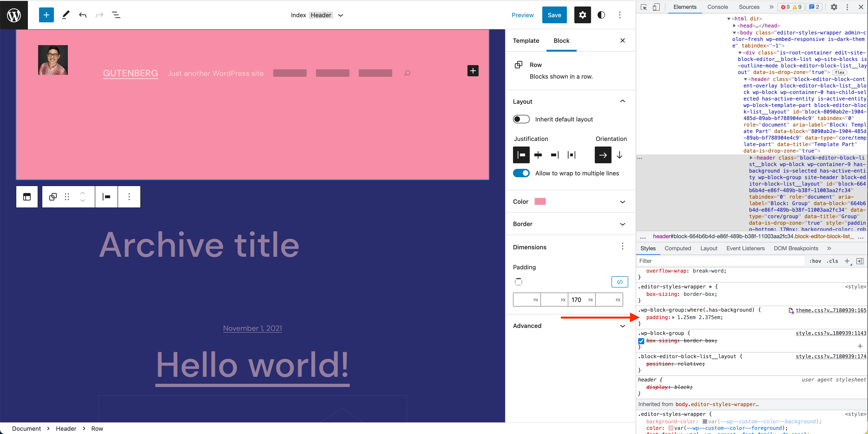Click the Undo arrow
Image resolution: width=868 pixels, height=434 pixels.
[x=82, y=15]
